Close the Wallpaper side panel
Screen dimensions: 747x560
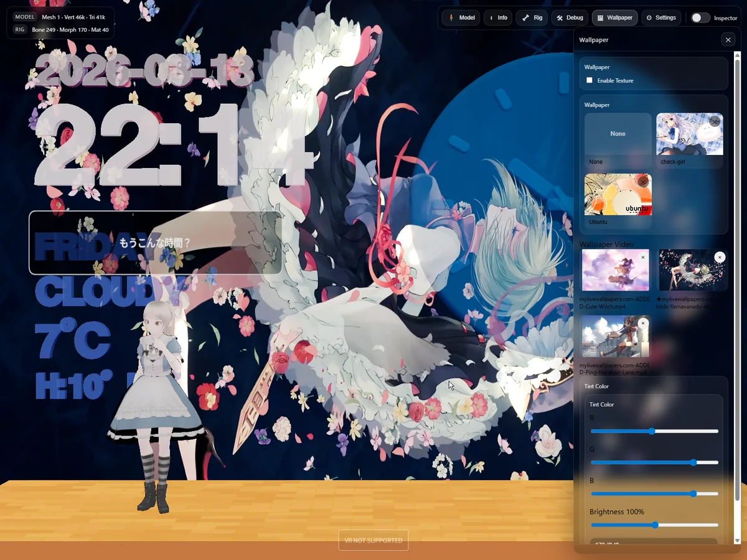[728, 40]
